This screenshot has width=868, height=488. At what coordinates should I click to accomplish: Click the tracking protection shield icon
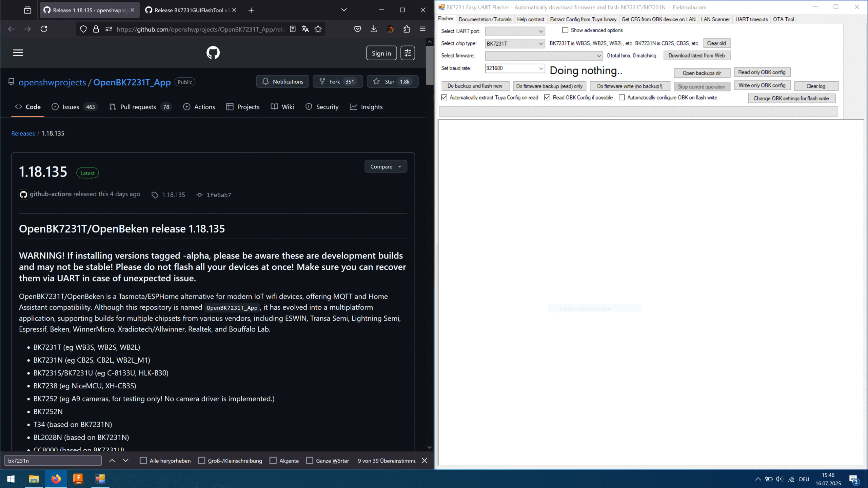coord(83,29)
